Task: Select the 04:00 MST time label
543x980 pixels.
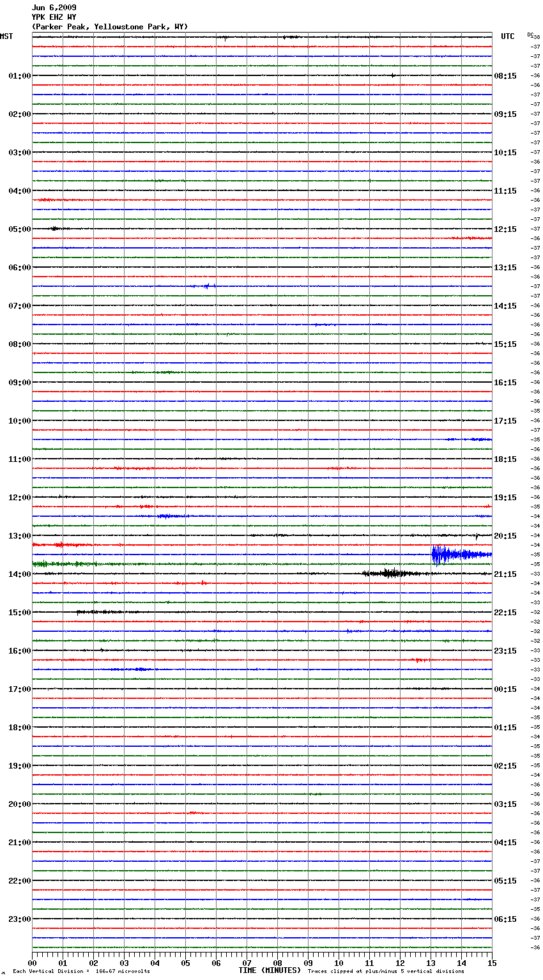Action: tap(19, 191)
